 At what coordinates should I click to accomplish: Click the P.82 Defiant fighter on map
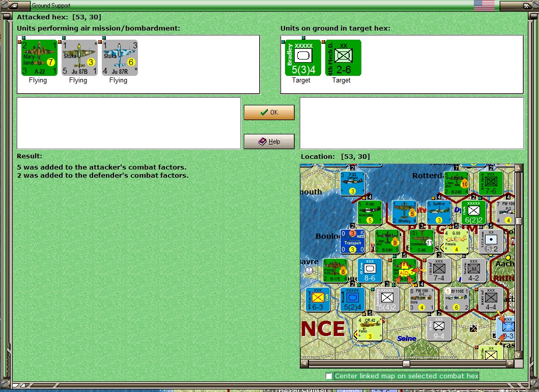tap(353, 183)
